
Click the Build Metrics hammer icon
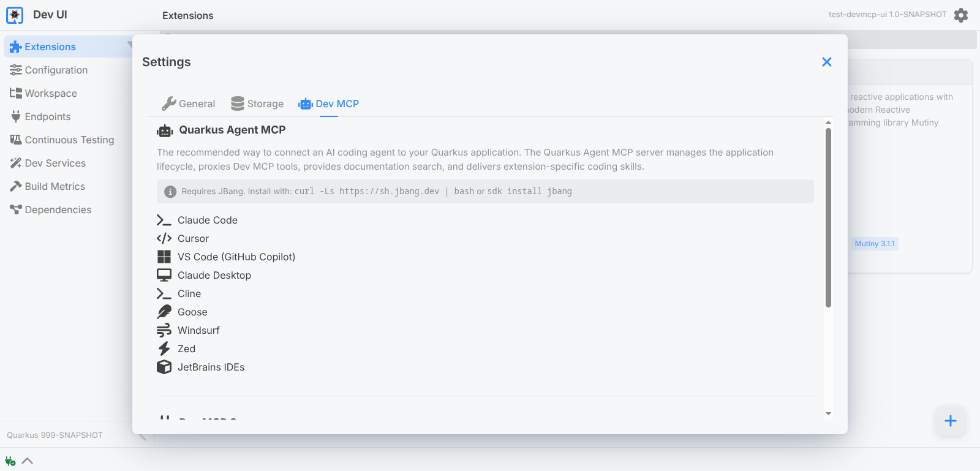(x=16, y=187)
